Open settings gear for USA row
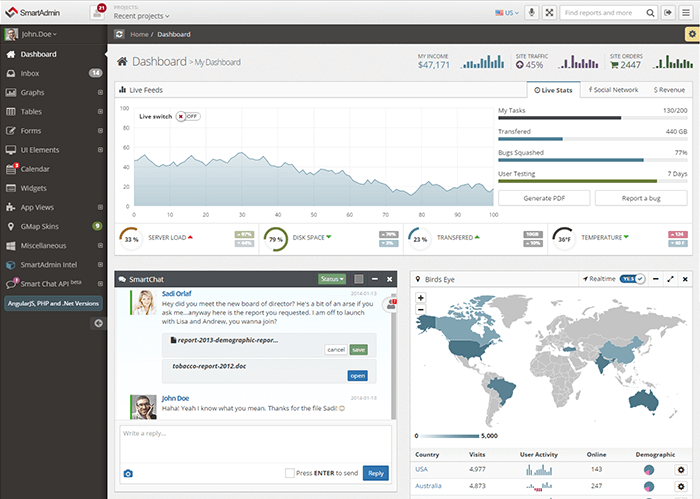 (x=681, y=469)
